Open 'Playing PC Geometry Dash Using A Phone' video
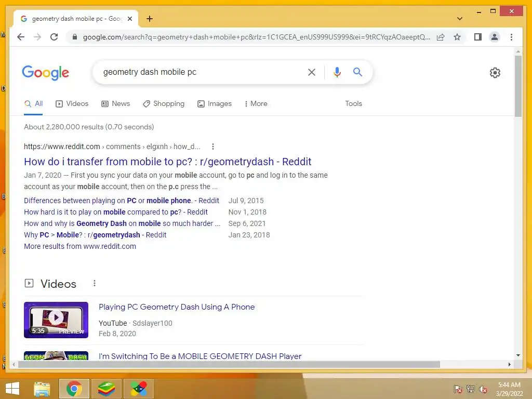This screenshot has width=532, height=399. [177, 307]
